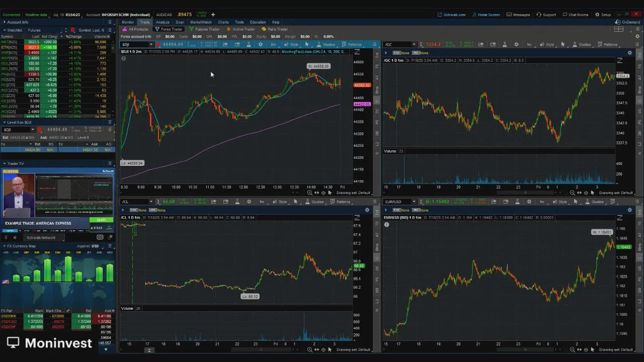This screenshot has width=644, height=362.
Task: Click the flask icon on /GC chart toolbar
Action: [x=505, y=44]
